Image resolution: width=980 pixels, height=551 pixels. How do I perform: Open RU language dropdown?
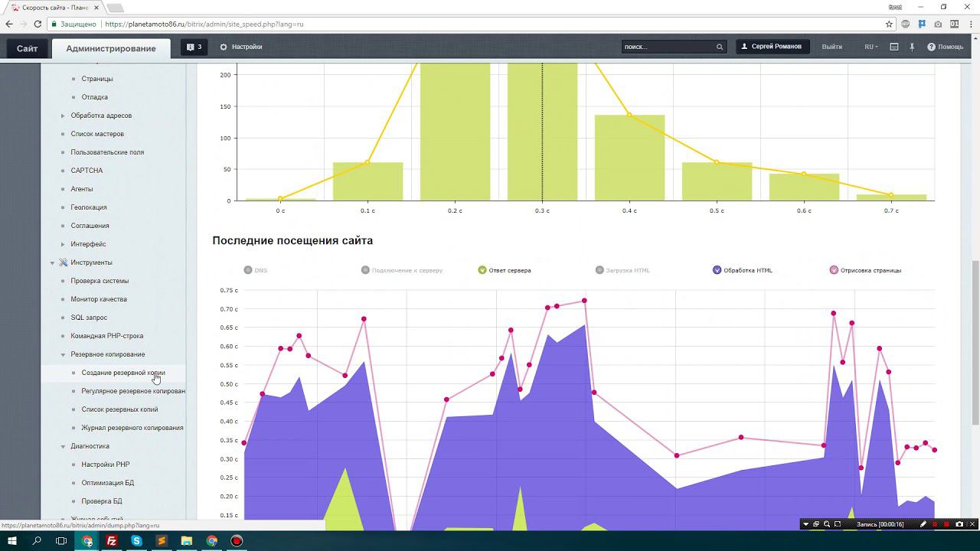(x=871, y=47)
